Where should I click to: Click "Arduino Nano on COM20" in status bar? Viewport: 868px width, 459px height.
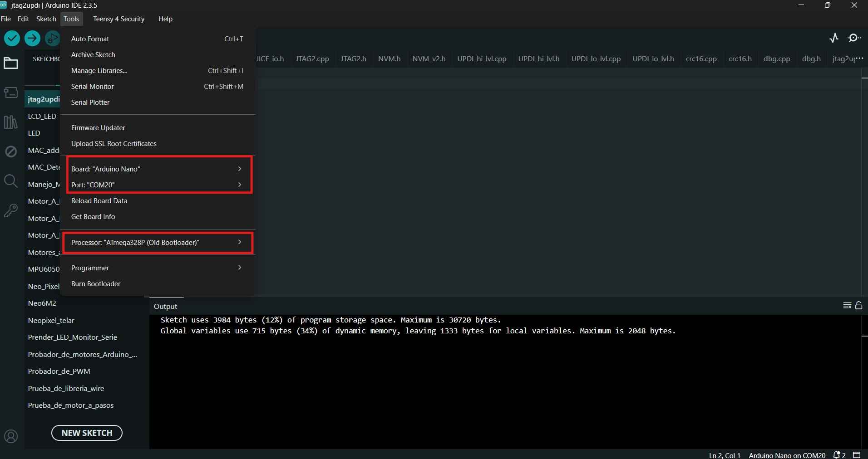click(x=787, y=455)
